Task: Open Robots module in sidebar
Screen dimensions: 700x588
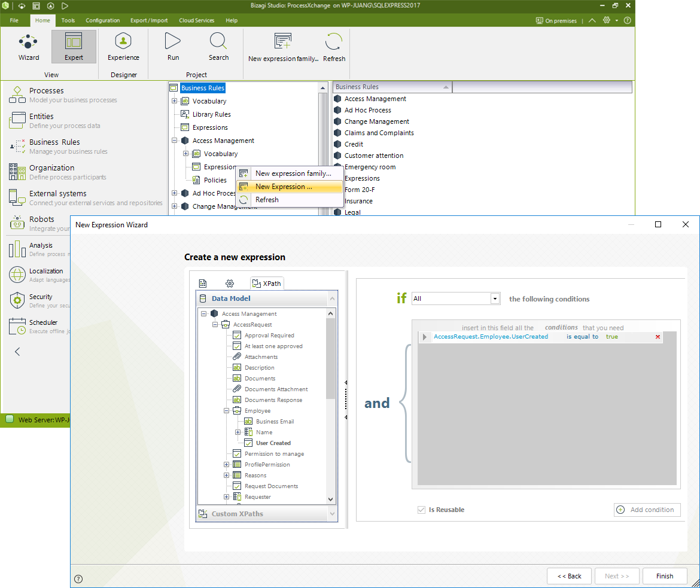Action: coord(39,223)
